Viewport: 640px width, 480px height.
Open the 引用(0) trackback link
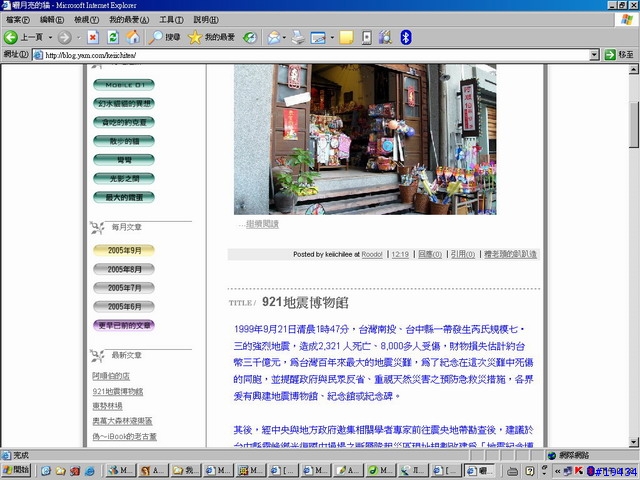point(463,254)
